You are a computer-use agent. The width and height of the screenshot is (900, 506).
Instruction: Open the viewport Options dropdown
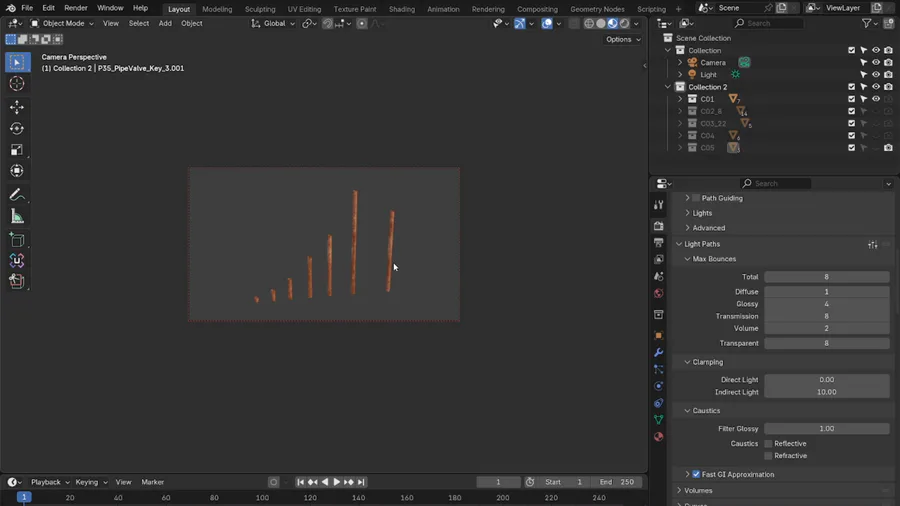623,39
